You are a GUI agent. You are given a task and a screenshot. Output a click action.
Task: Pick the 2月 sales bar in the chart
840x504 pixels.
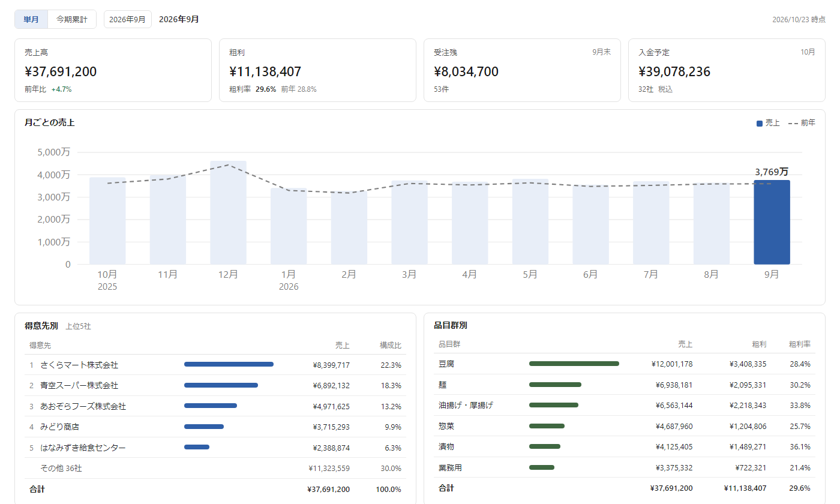(x=349, y=228)
